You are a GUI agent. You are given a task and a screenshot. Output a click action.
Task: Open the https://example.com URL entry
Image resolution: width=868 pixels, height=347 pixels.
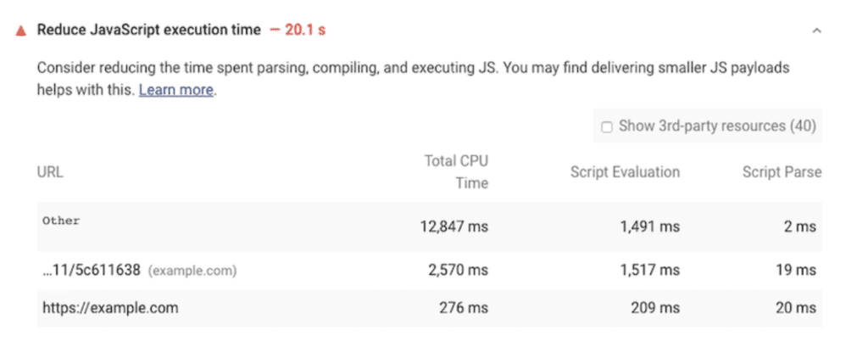[x=110, y=308]
